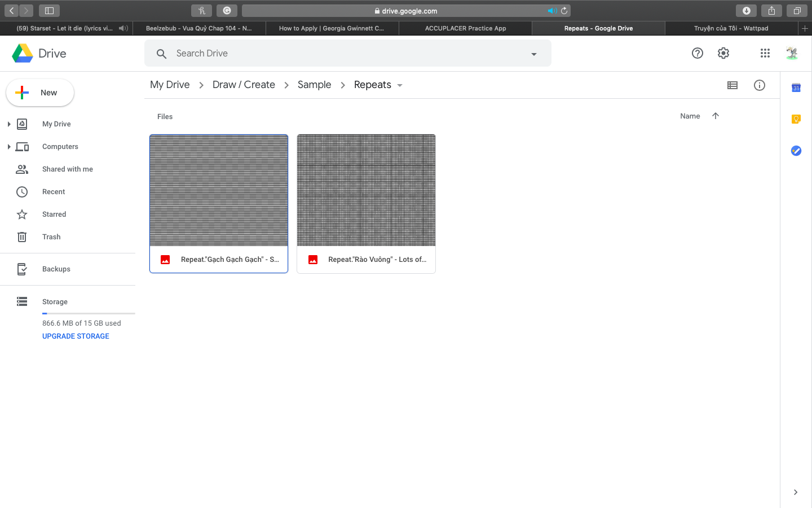Switch to ACCUPLACER Practice App tab

click(x=465, y=28)
